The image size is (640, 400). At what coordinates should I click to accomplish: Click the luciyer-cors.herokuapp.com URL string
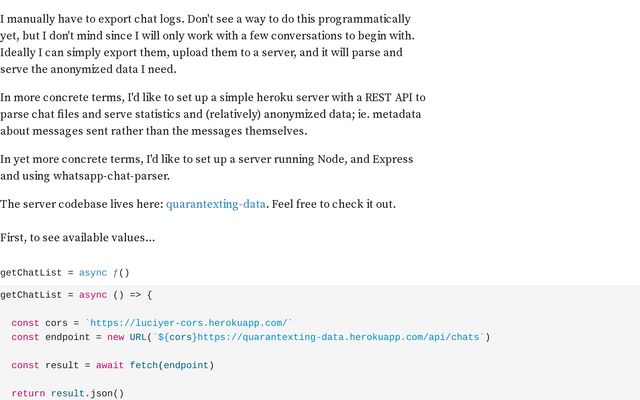coord(189,323)
